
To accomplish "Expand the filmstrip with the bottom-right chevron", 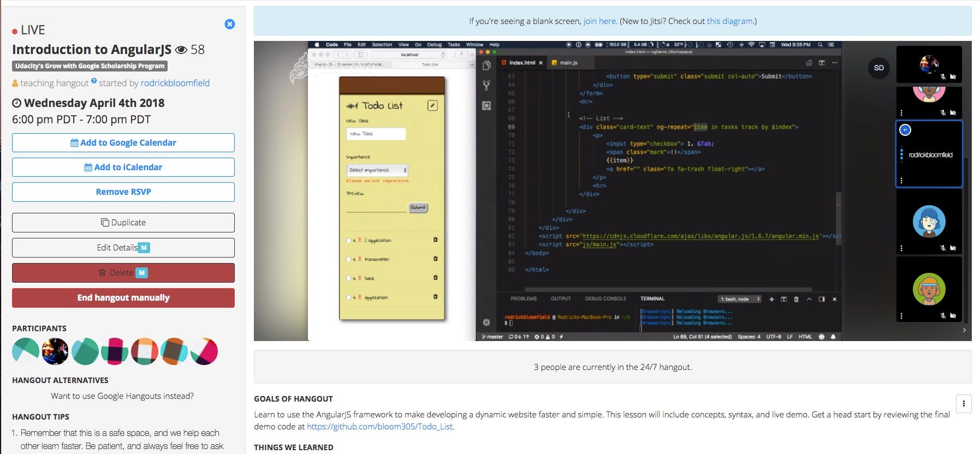I will pos(964,330).
